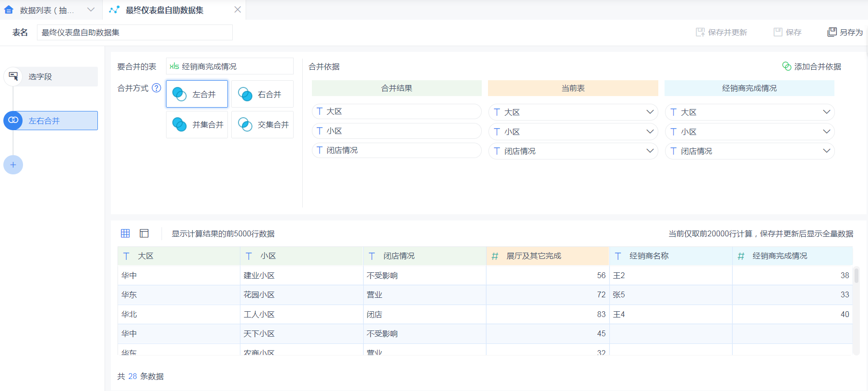The image size is (868, 391).
Task: Click 闭店情况 table column header
Action: point(425,256)
